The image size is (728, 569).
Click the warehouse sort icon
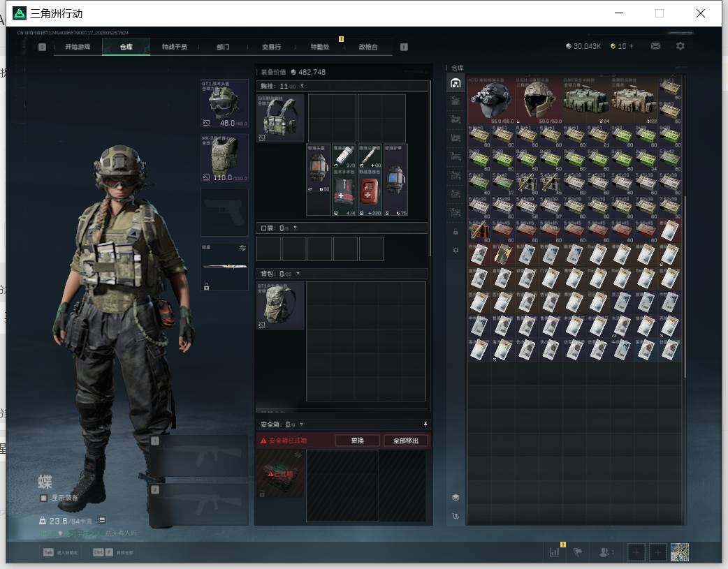click(x=456, y=516)
